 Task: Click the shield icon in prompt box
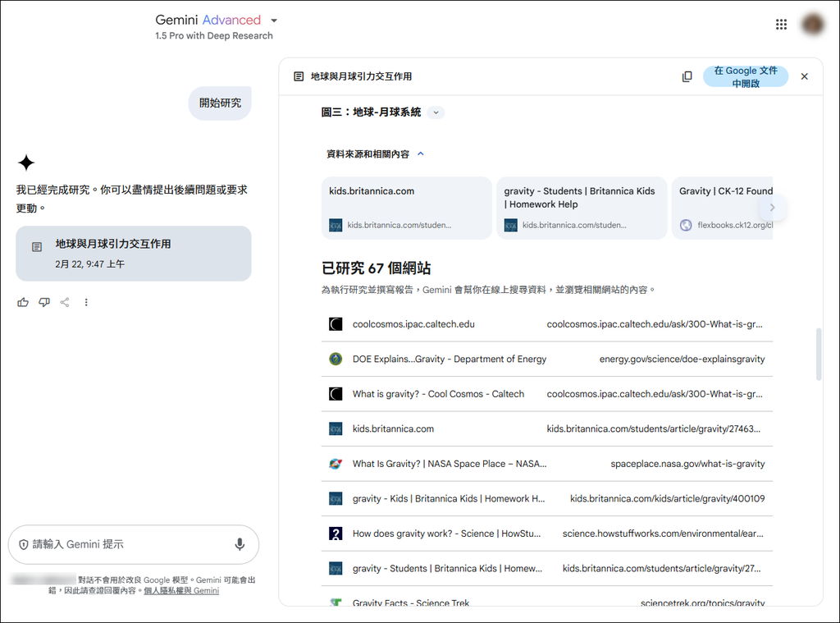click(x=24, y=545)
